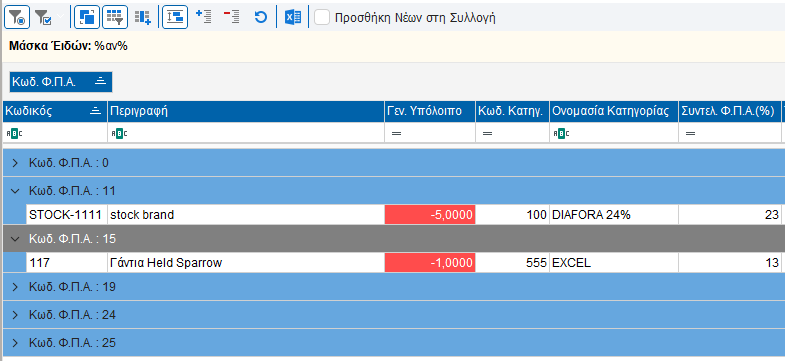
Task: Click equals filter icon under Κωδ. Κατηγ.
Action: [x=487, y=134]
